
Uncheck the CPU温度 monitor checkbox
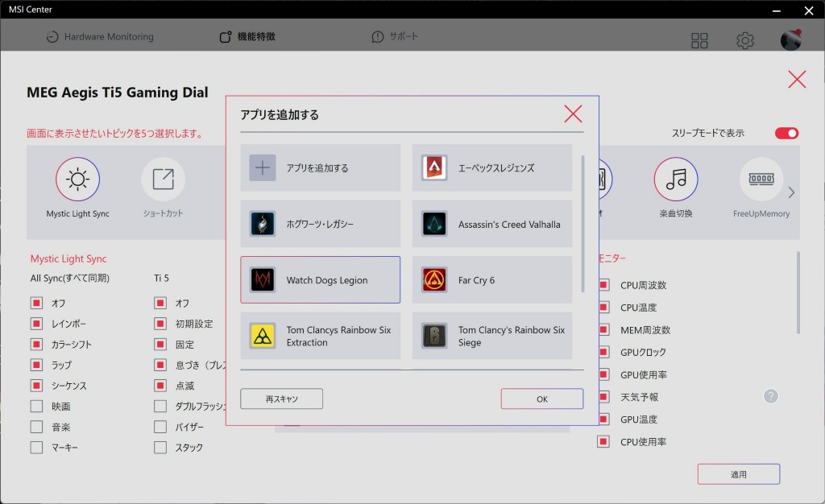[x=603, y=307]
